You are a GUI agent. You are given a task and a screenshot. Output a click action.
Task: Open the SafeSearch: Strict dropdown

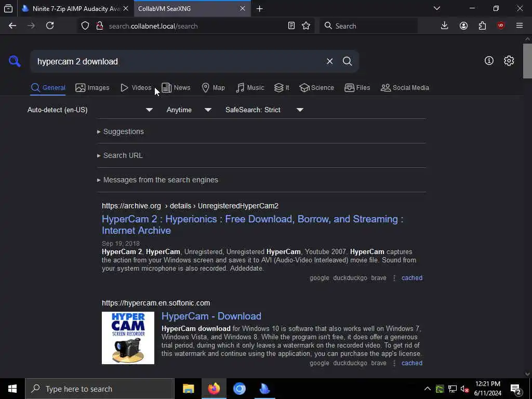[264, 110]
